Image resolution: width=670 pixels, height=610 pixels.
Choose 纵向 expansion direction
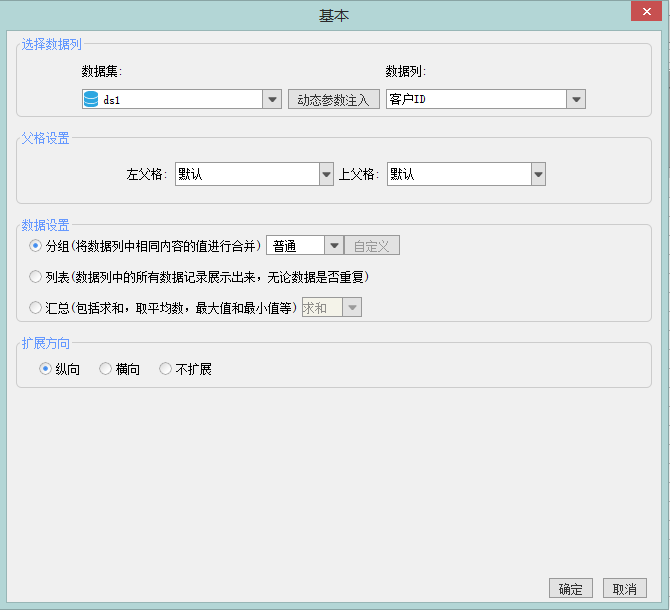pyautogui.click(x=45, y=369)
